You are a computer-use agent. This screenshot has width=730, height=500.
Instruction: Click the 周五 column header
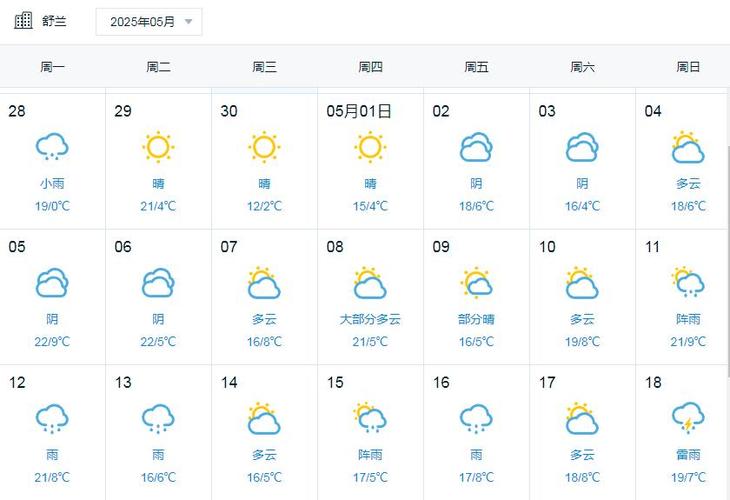476,67
